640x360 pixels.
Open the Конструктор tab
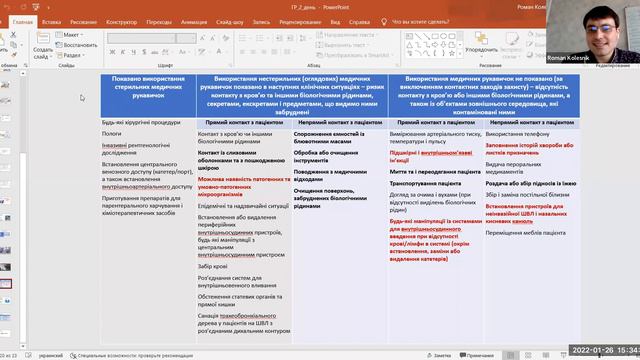121,22
